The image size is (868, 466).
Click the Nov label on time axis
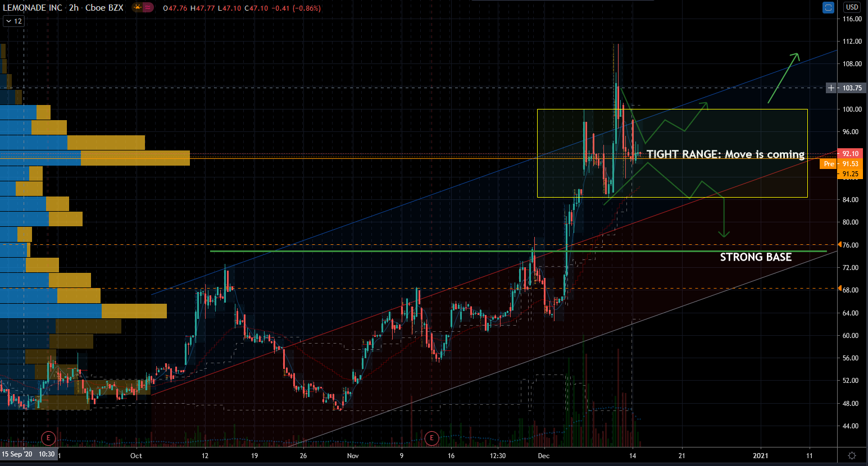coord(353,456)
